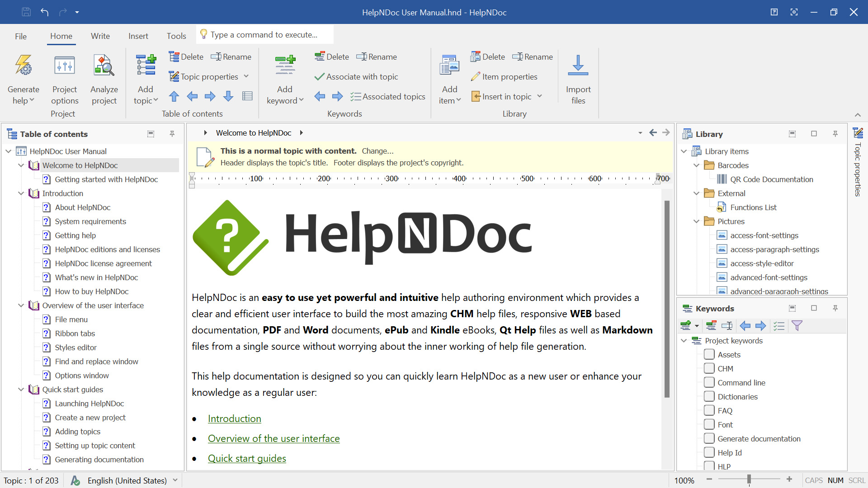Check the Dictionaries keyword

point(709,397)
